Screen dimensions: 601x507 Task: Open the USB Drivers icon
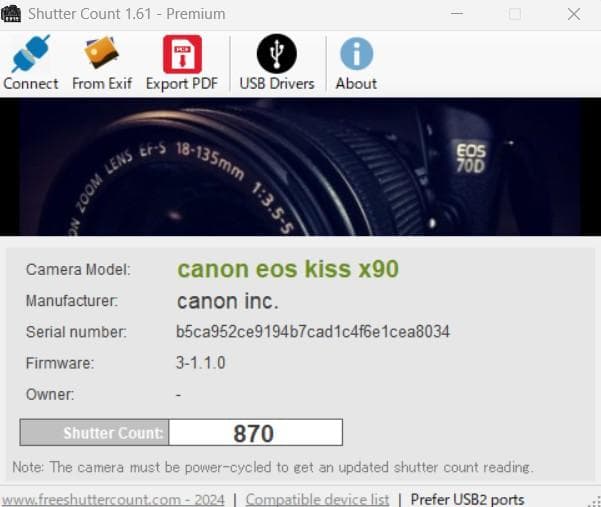coord(277,54)
